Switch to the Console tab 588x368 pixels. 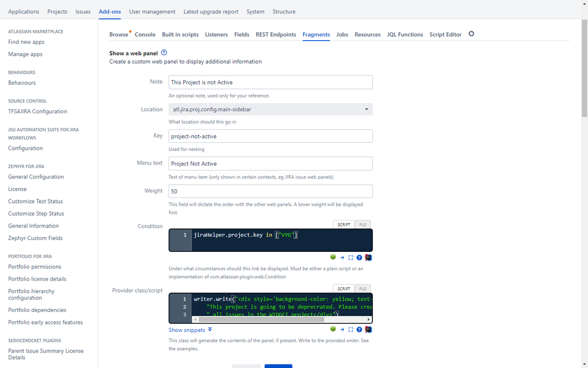145,35
